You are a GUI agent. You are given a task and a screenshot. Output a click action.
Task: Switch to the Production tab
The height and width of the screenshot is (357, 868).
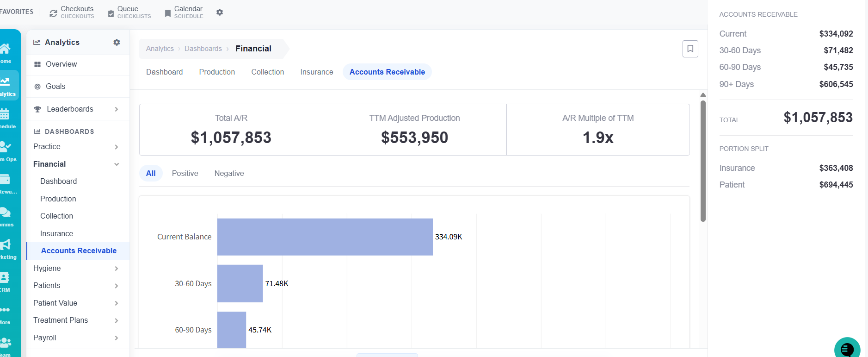pos(217,72)
